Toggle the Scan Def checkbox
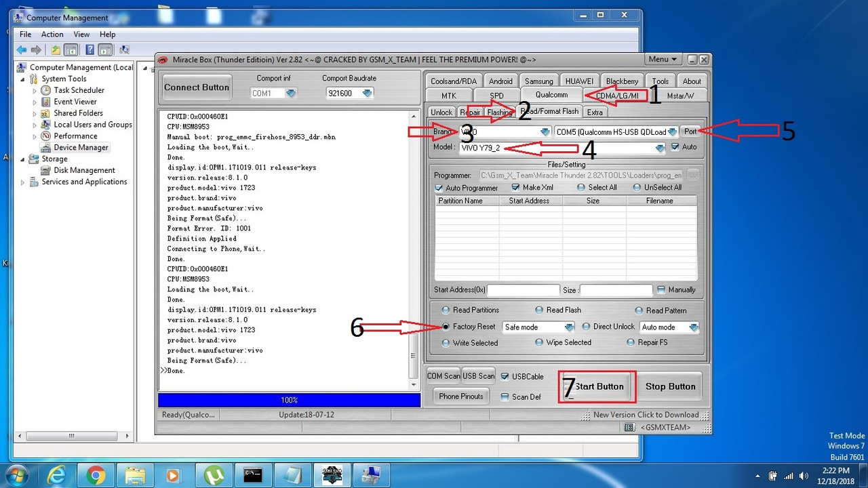The width and height of the screenshot is (868, 488). point(505,396)
